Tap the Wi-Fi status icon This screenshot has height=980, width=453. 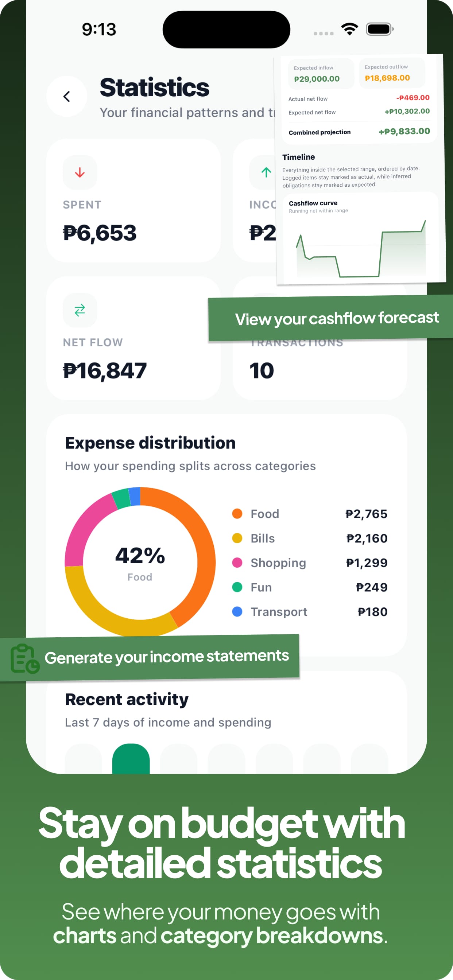349,29
